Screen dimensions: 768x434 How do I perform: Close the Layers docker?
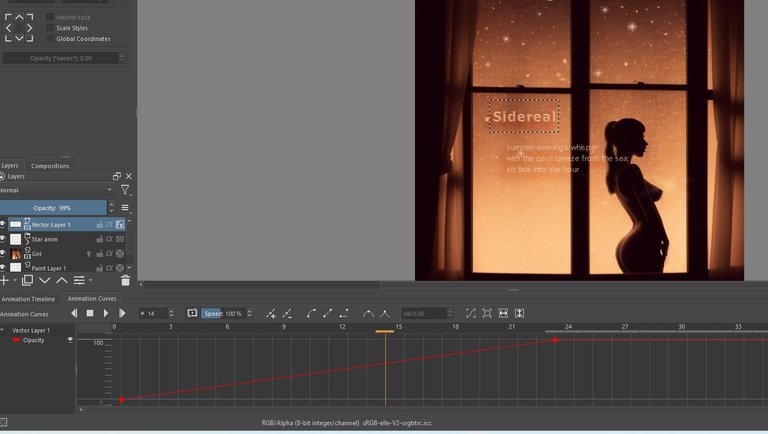click(128, 176)
